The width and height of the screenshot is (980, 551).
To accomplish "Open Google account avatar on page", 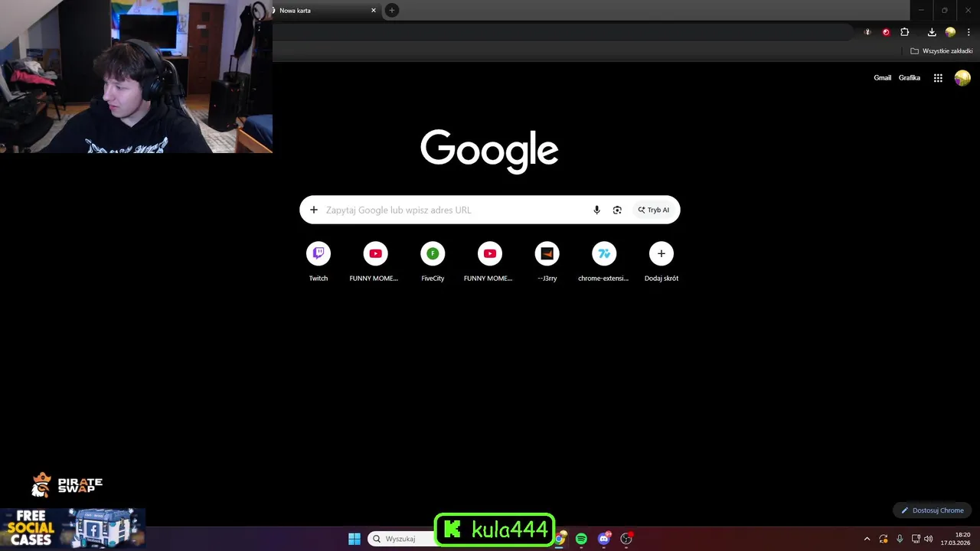I will [x=962, y=78].
